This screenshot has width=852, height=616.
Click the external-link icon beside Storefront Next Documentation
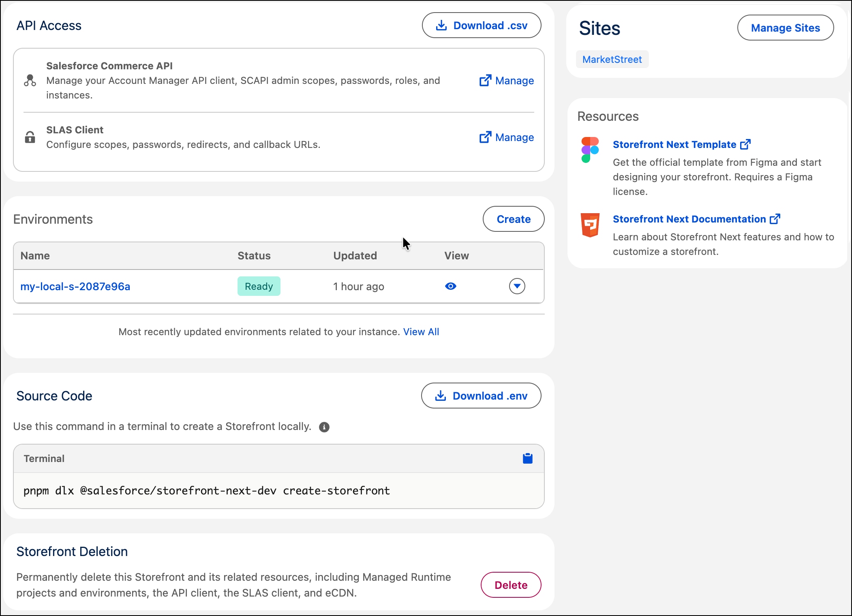(x=775, y=219)
